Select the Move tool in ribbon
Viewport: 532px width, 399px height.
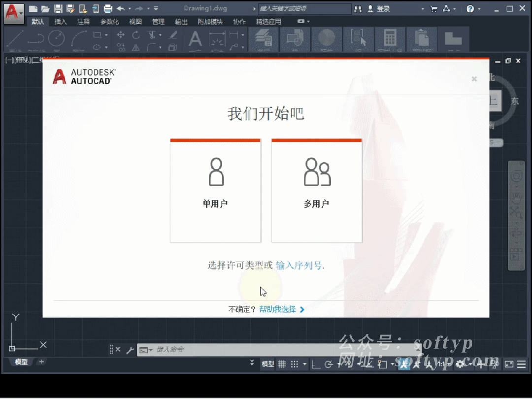point(121,34)
